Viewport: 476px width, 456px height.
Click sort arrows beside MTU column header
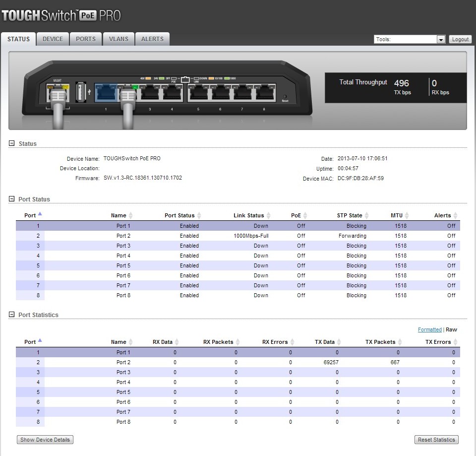(407, 215)
